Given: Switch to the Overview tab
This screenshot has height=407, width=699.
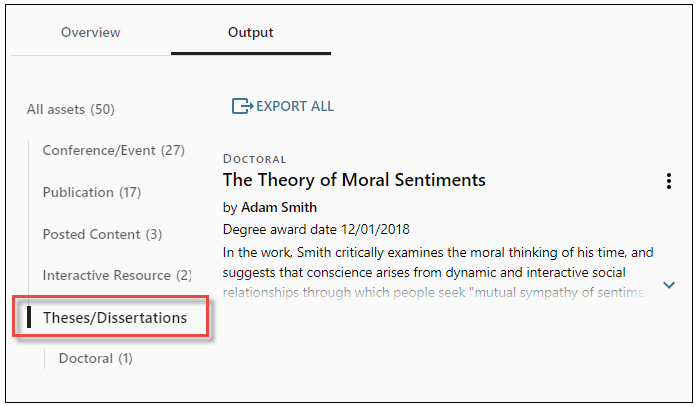Looking at the screenshot, I should coord(90,33).
